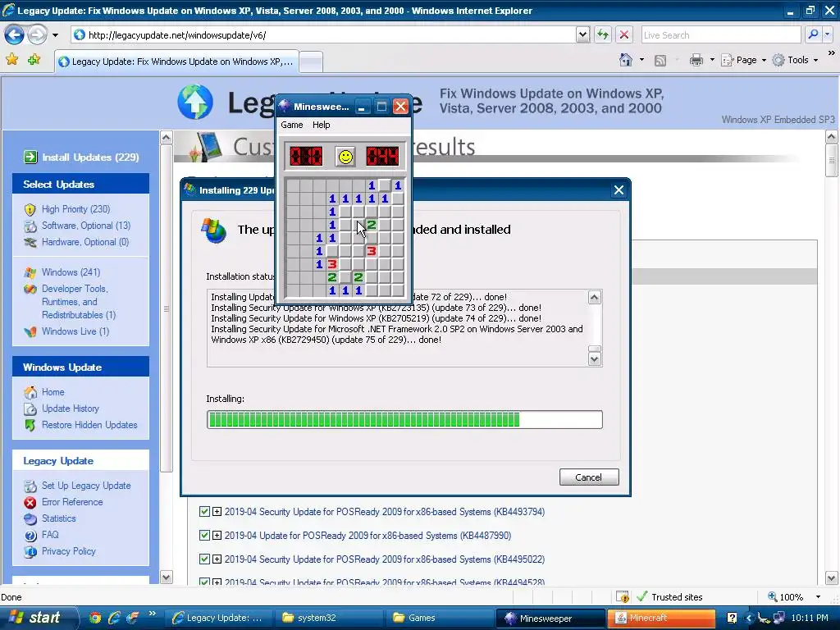Click the Print toolbar icon
Screen dimensions: 840x630
coord(696,60)
